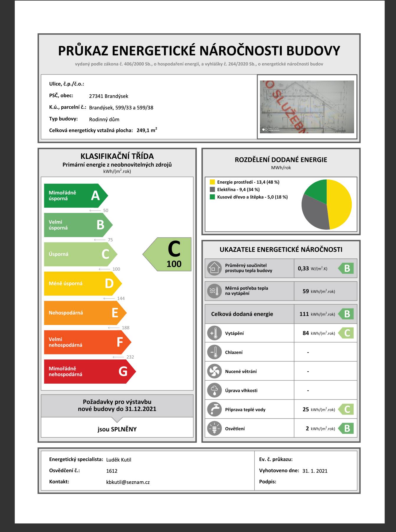Screen dimensions: 396x532
Task: Click the Osvětlení light bulb icon
Action: tap(214, 428)
